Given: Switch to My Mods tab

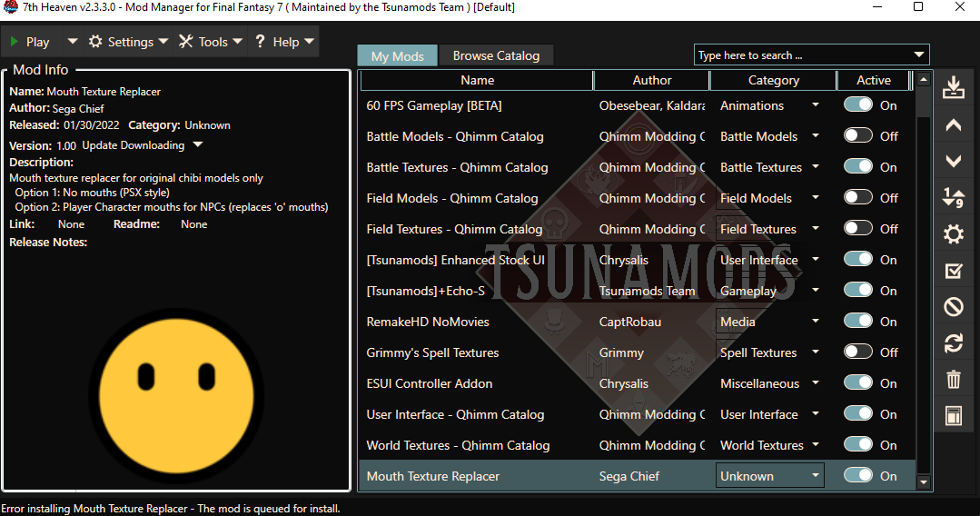Looking at the screenshot, I should [x=398, y=55].
